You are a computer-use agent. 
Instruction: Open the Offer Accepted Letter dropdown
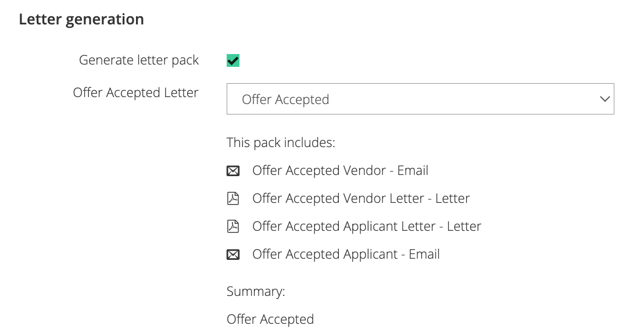(x=420, y=99)
